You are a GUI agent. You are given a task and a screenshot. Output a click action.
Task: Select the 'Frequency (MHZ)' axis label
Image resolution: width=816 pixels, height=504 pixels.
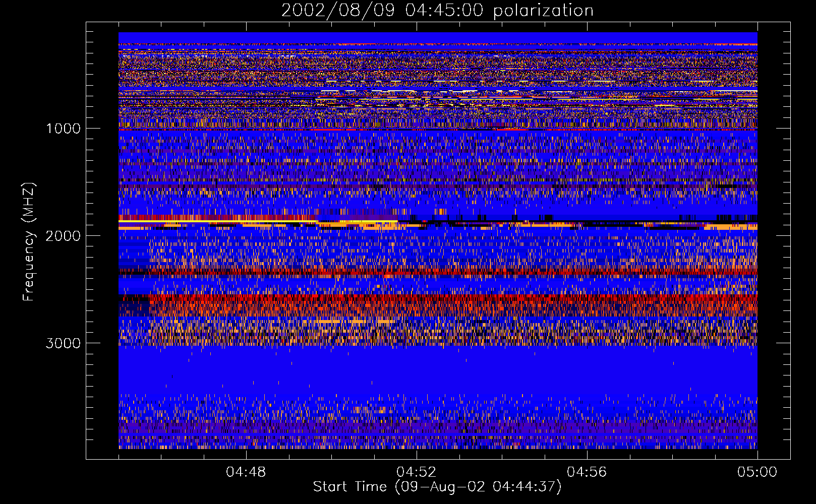coord(29,242)
